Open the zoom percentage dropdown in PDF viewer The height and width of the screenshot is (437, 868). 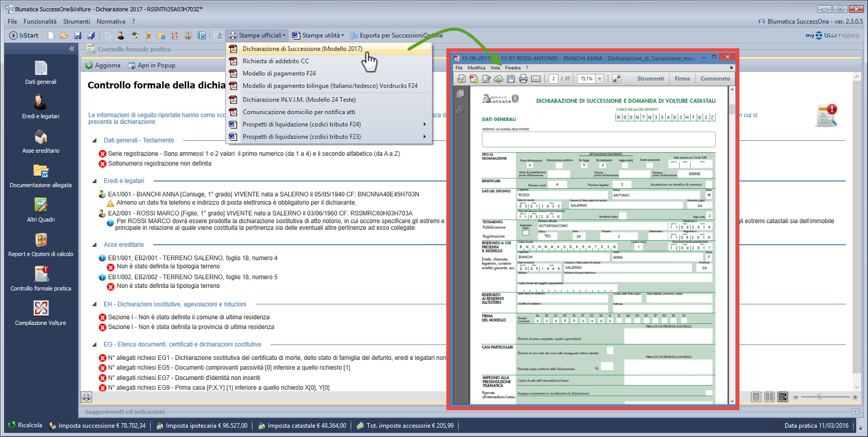pyautogui.click(x=600, y=79)
